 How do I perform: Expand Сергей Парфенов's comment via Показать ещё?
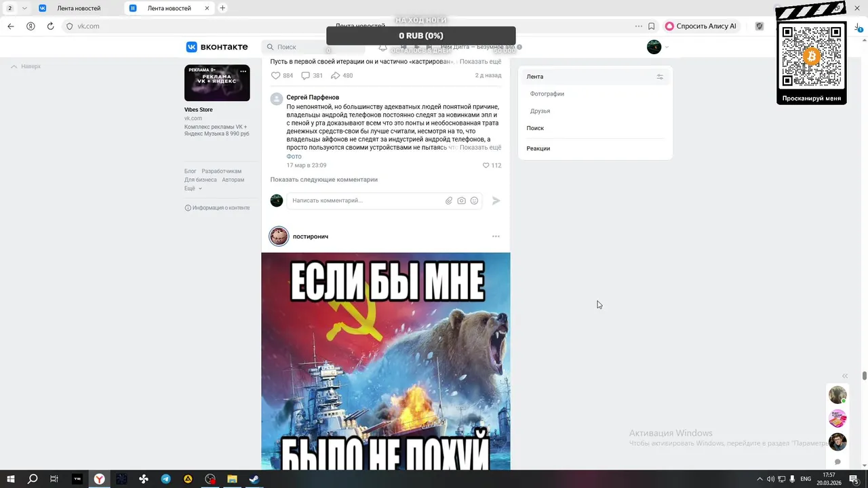480,148
